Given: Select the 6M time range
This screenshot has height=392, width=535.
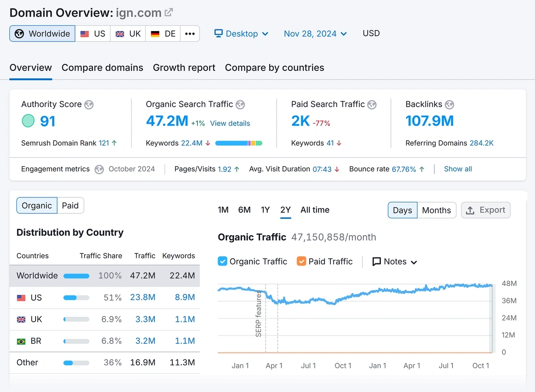Looking at the screenshot, I should (244, 210).
